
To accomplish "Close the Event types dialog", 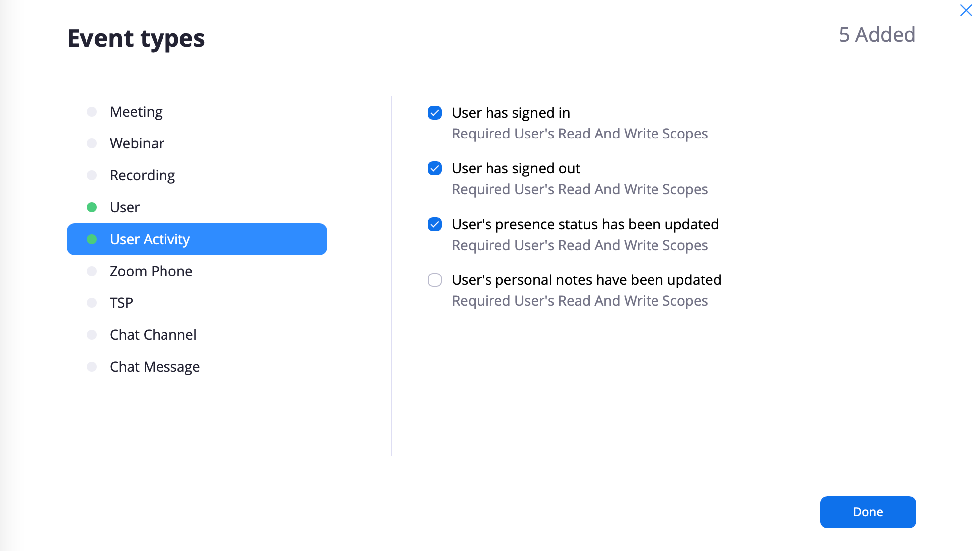I will (966, 10).
